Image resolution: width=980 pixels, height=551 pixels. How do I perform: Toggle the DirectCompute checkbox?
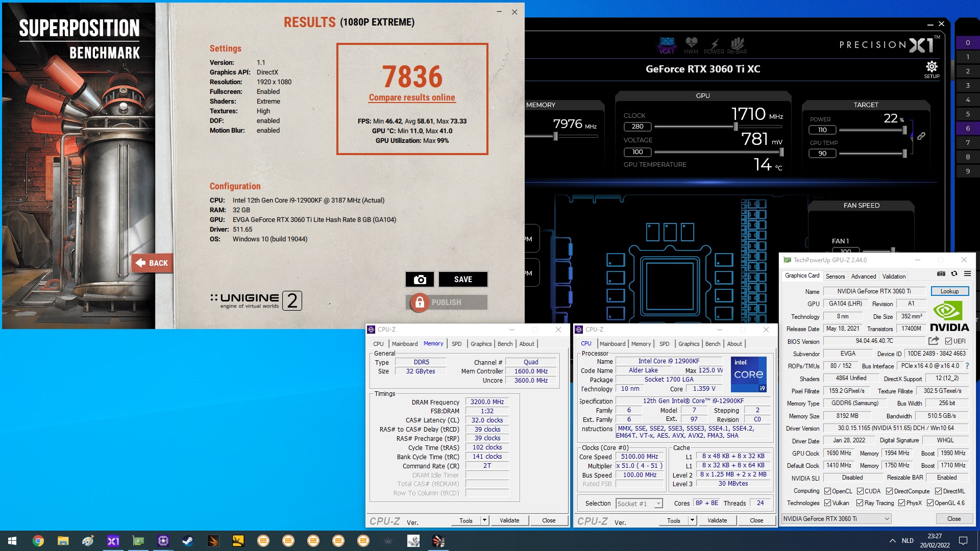(x=889, y=491)
